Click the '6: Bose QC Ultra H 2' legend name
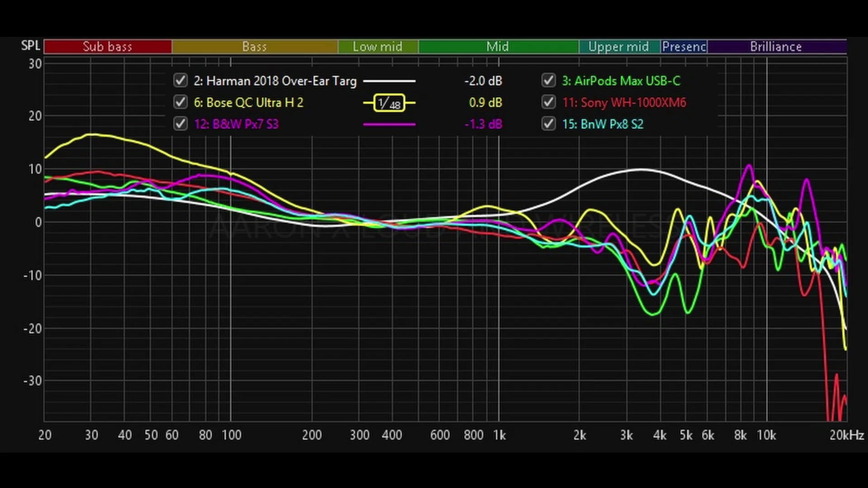 [249, 103]
